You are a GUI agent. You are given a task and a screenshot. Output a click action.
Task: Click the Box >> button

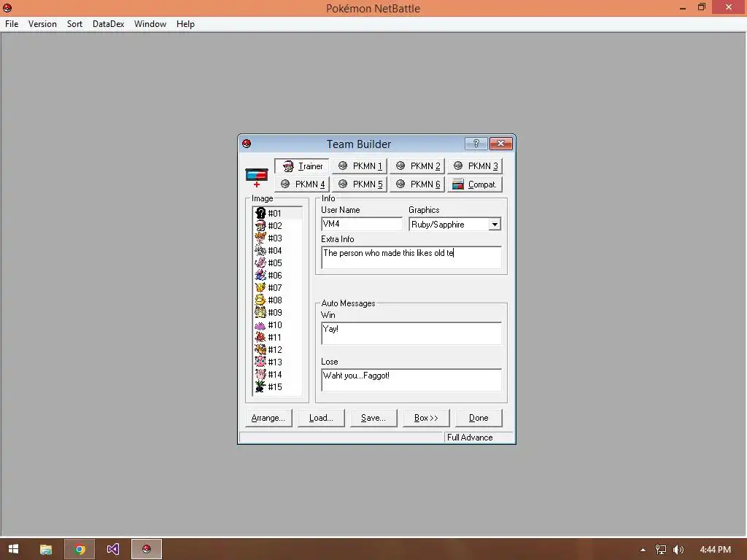[x=426, y=418]
